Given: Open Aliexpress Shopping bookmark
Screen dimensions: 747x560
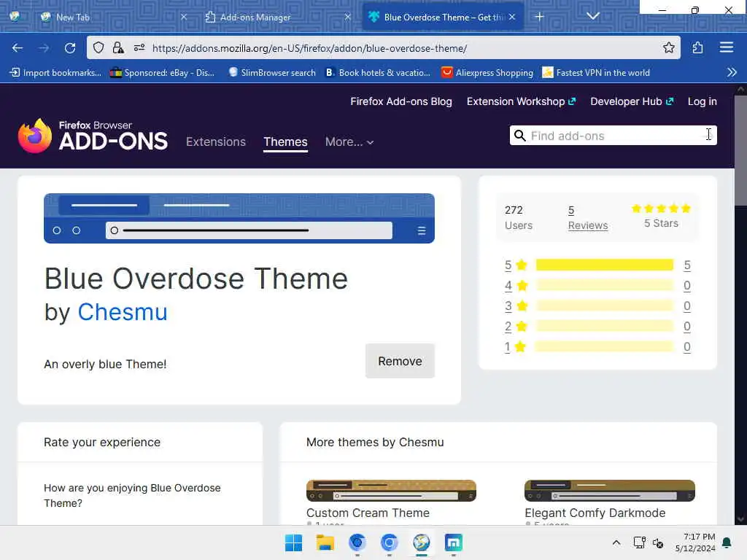Looking at the screenshot, I should (x=487, y=72).
